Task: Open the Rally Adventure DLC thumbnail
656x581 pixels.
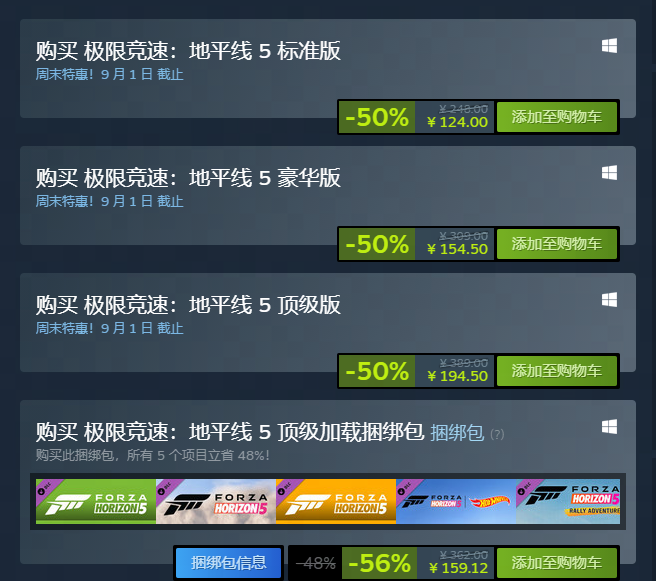Action: (568, 502)
